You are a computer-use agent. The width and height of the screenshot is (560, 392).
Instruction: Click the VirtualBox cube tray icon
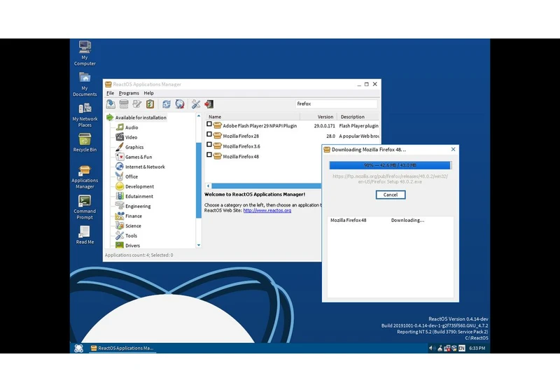(454, 348)
